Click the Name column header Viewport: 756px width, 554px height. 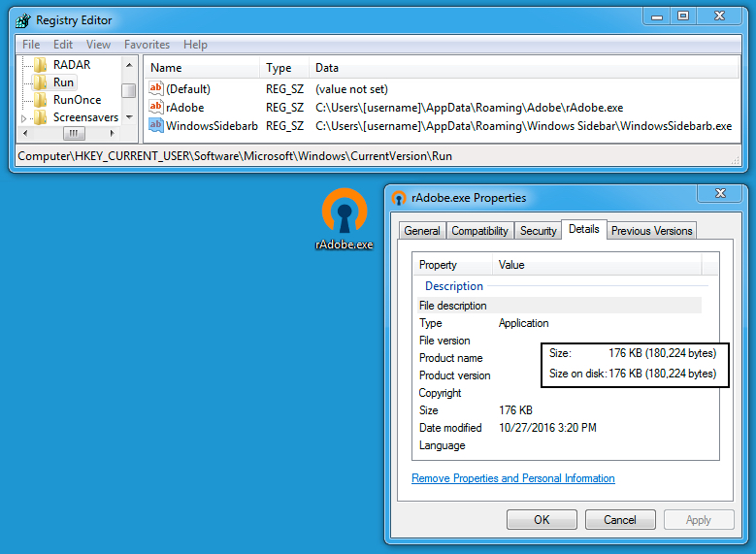pos(203,68)
